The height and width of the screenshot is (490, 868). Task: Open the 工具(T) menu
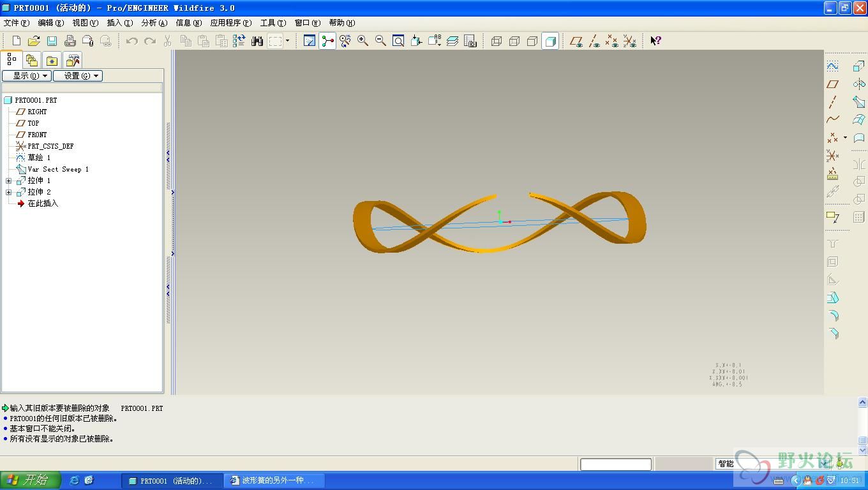tap(273, 23)
